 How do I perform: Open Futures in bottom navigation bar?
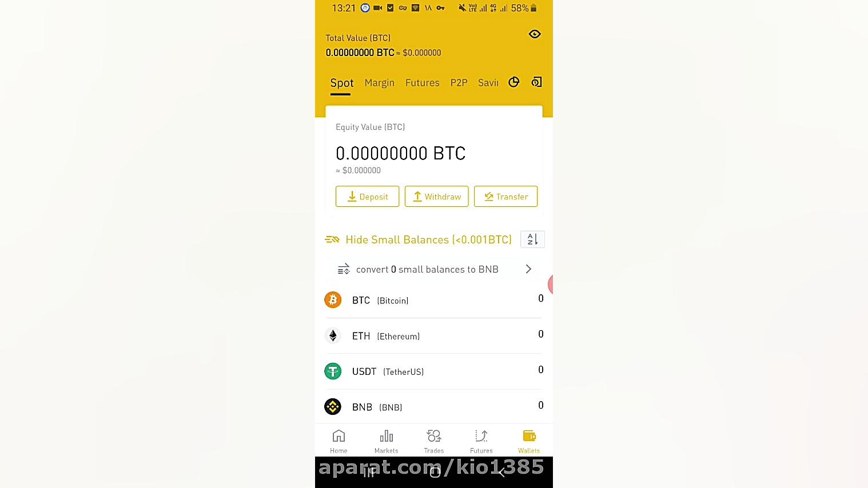(481, 442)
